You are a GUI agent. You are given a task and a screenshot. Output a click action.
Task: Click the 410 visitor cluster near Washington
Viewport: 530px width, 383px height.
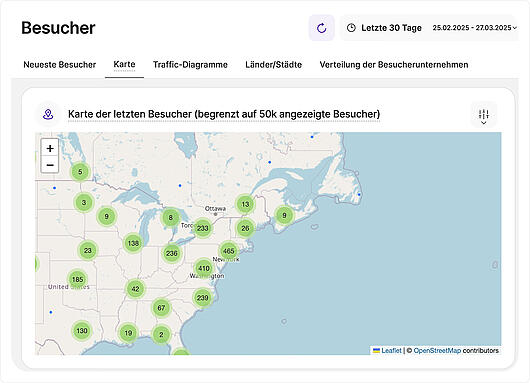click(x=204, y=268)
